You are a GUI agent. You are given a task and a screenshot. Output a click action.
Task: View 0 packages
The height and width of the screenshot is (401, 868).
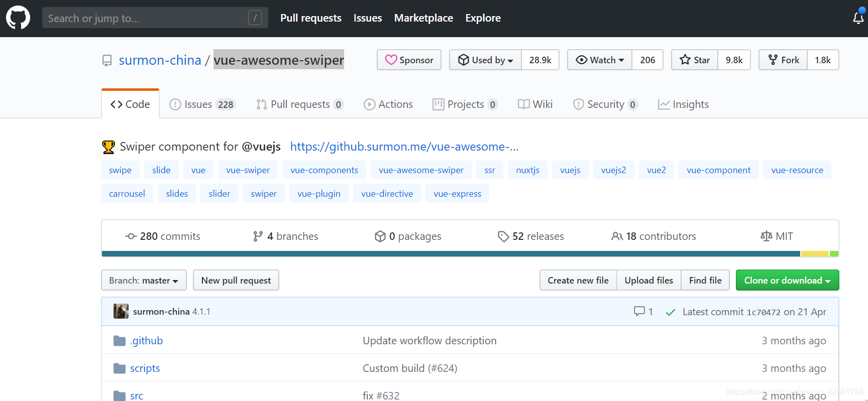tap(408, 236)
